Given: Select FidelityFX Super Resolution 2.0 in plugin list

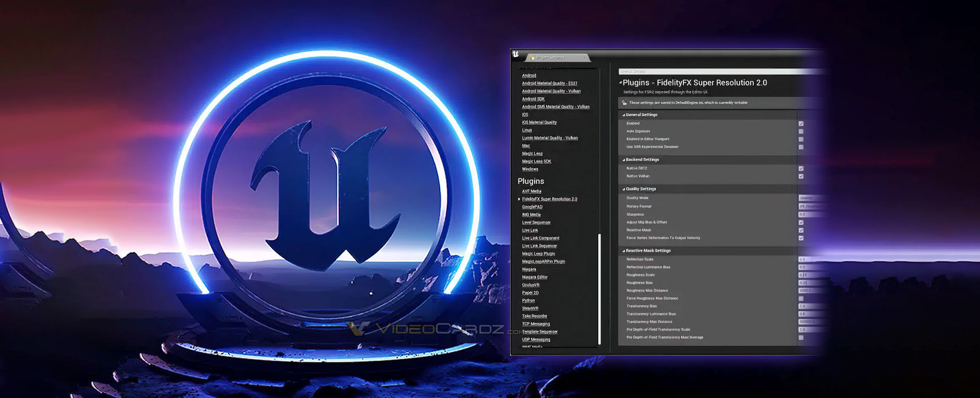Looking at the screenshot, I should [549, 199].
